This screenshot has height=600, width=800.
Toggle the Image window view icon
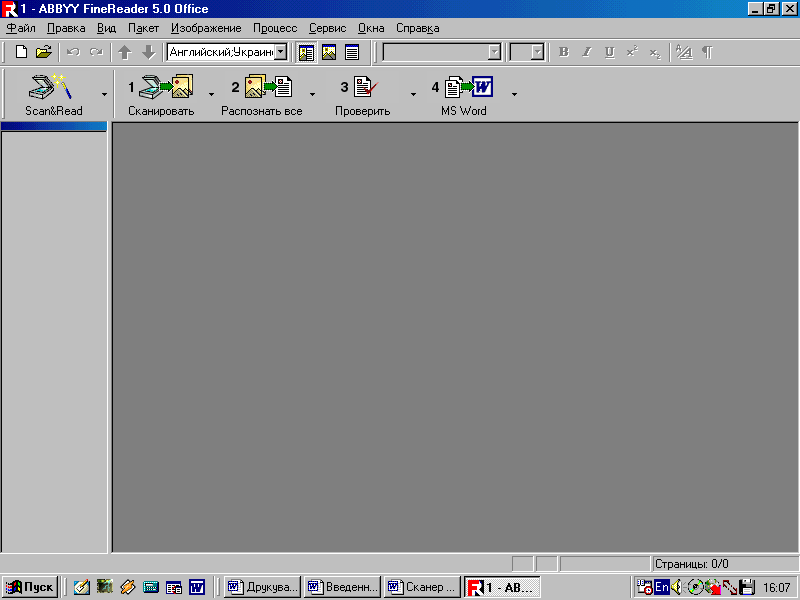coord(329,53)
